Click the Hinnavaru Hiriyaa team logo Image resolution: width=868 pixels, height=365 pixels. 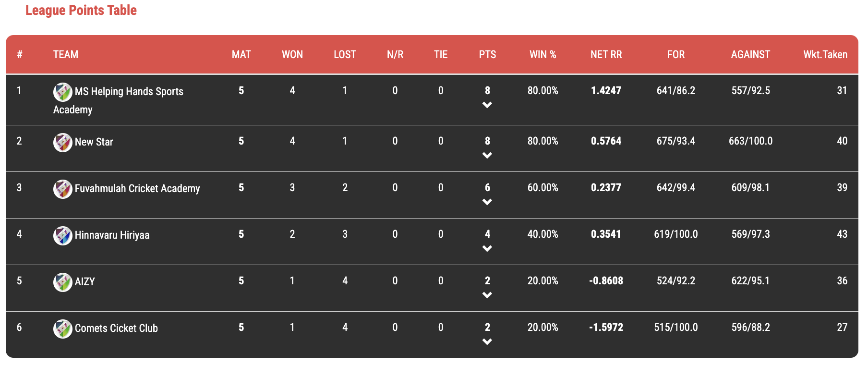click(63, 236)
